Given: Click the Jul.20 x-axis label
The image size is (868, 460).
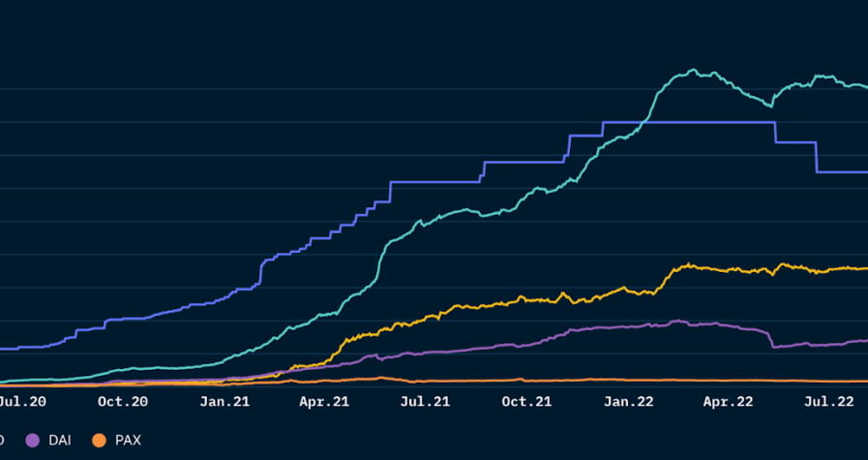Looking at the screenshot, I should click(19, 400).
